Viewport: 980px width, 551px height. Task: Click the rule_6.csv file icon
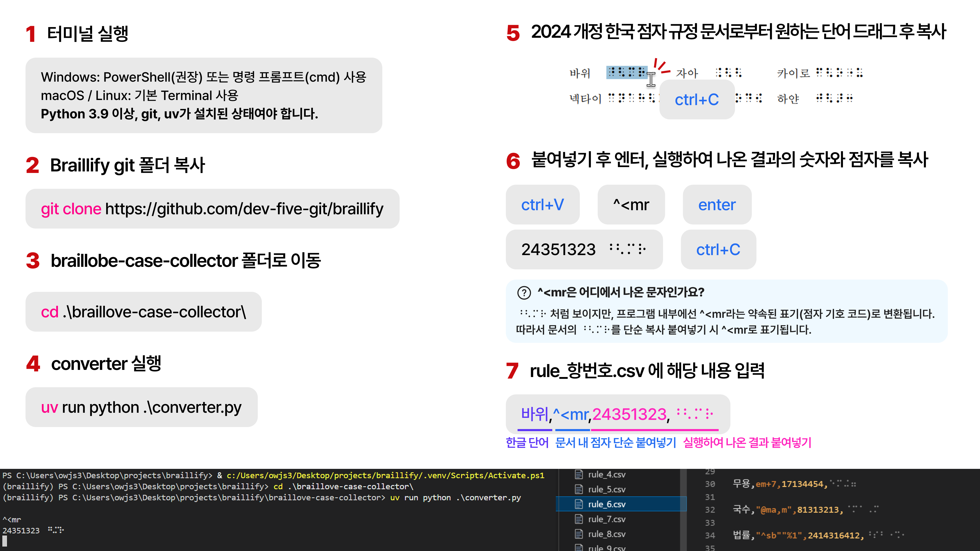[579, 504]
